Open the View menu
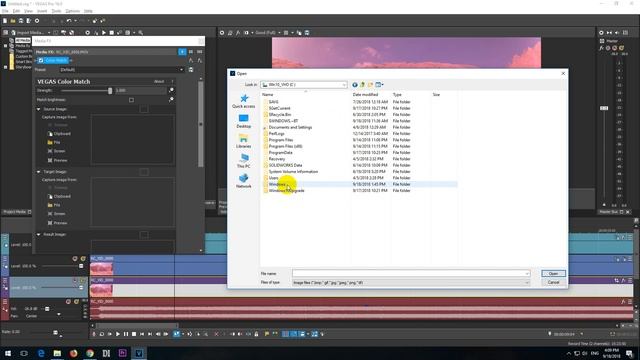 point(29,11)
